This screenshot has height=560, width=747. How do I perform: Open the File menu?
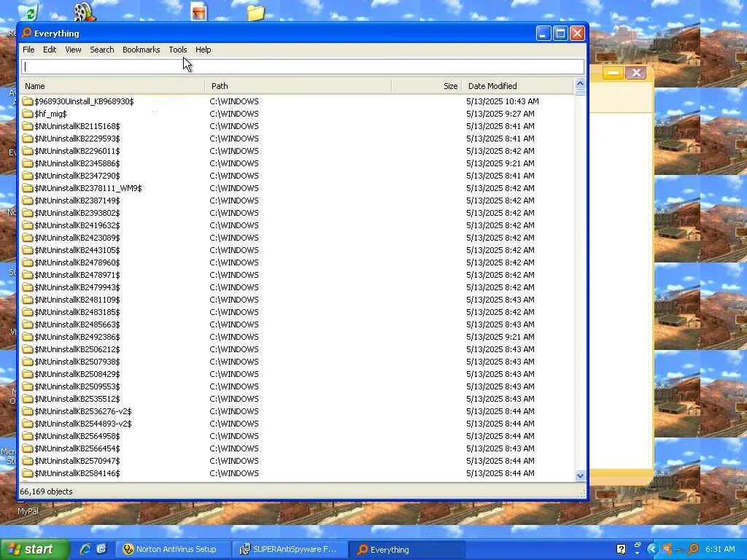28,50
